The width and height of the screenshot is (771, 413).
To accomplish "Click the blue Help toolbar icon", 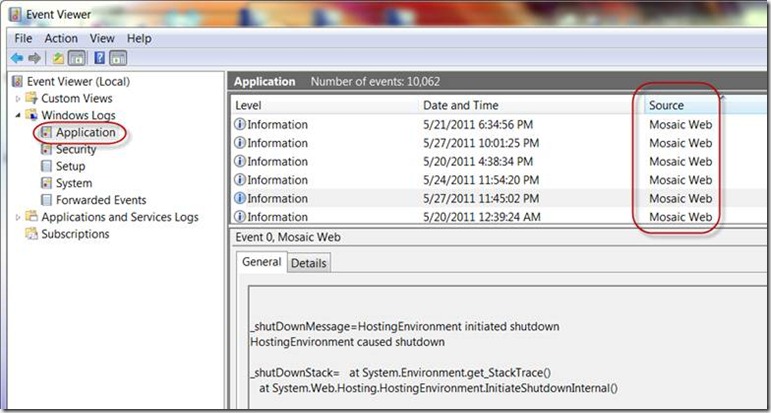I will (x=99, y=58).
